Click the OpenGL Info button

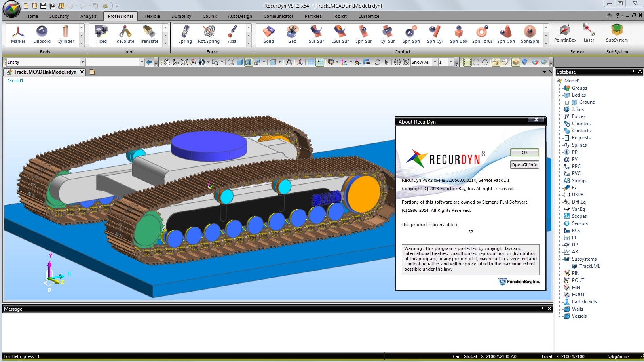coord(524,165)
